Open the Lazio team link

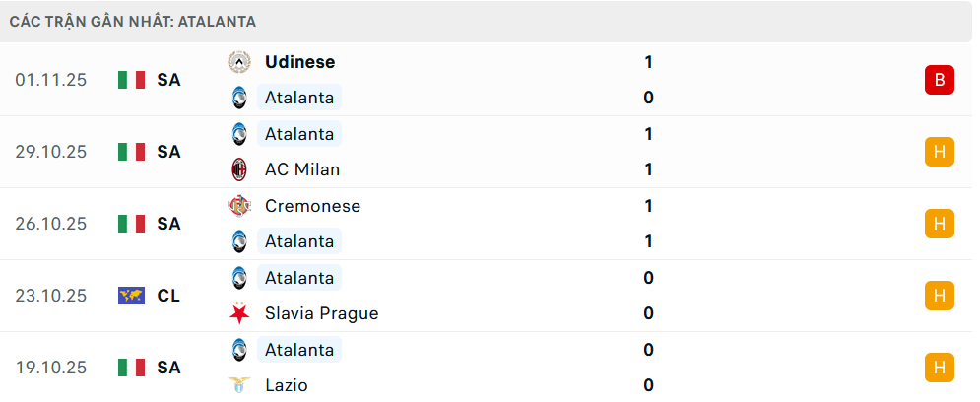click(287, 385)
